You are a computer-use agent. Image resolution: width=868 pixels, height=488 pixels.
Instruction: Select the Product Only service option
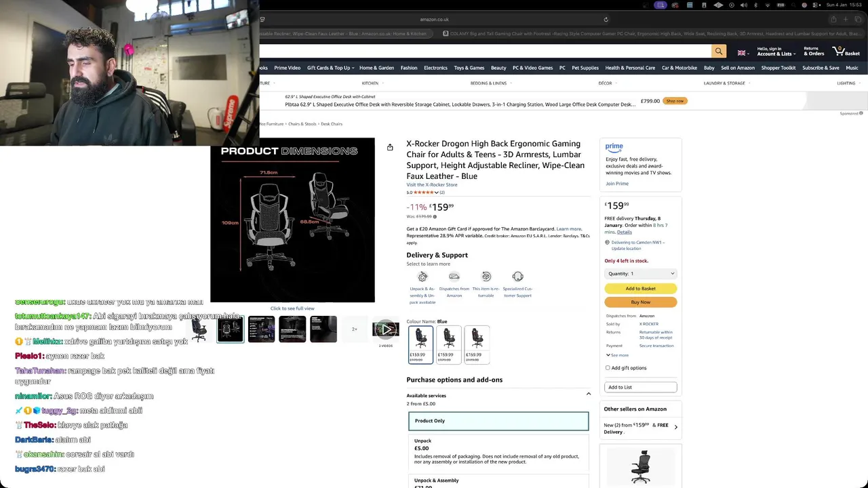click(x=498, y=421)
